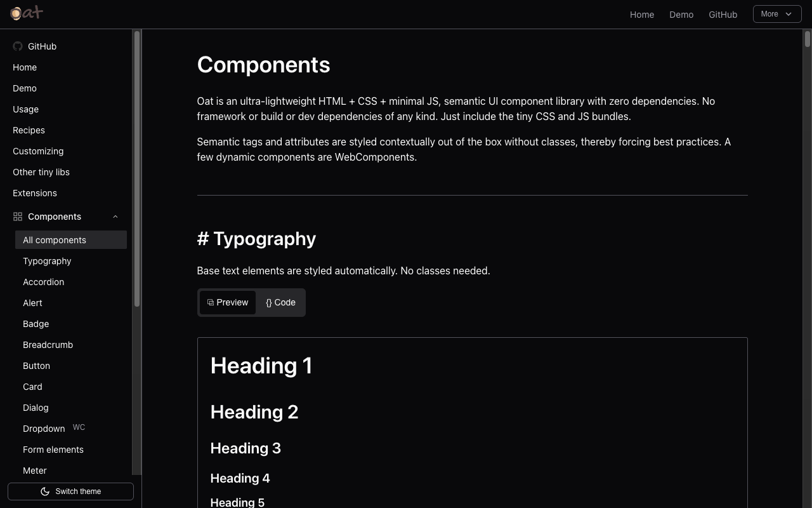Collapse the Components section in the sidebar
Viewport: 812px width, 508px height.
[115, 216]
